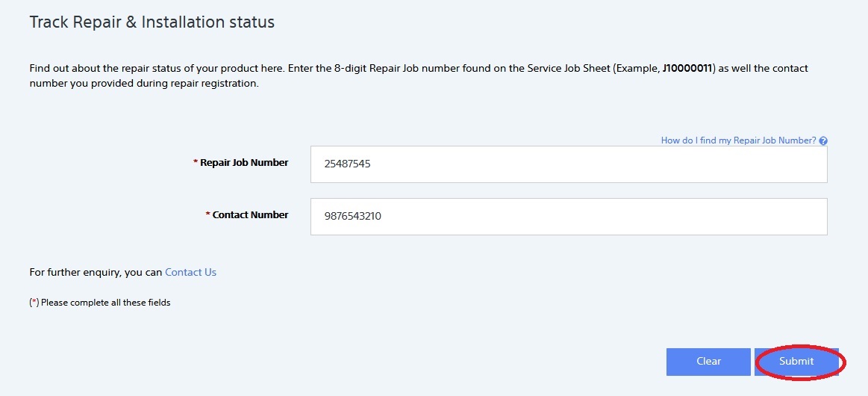Click the bold example number J10000011
This screenshot has height=396, width=868.
(687, 68)
